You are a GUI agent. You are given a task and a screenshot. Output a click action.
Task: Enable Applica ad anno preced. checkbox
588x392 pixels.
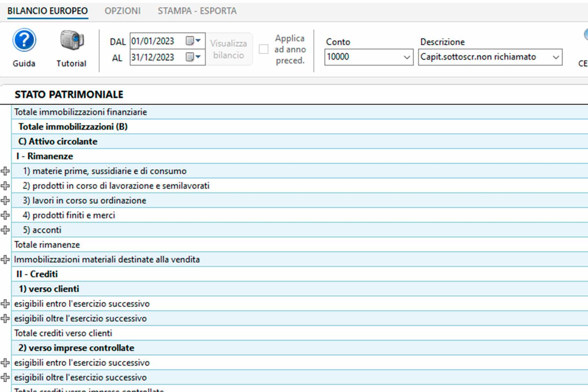tap(263, 49)
